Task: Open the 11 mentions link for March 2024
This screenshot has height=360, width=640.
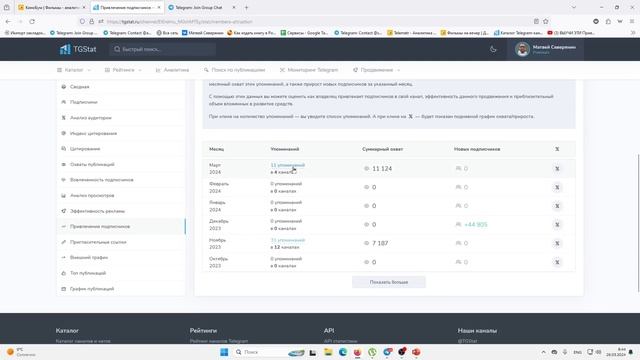Action: click(x=287, y=165)
